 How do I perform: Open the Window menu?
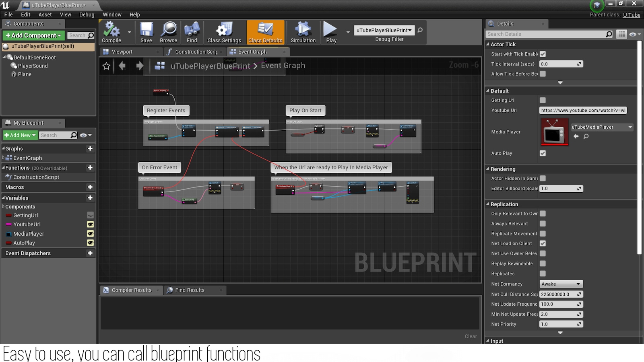tap(112, 14)
